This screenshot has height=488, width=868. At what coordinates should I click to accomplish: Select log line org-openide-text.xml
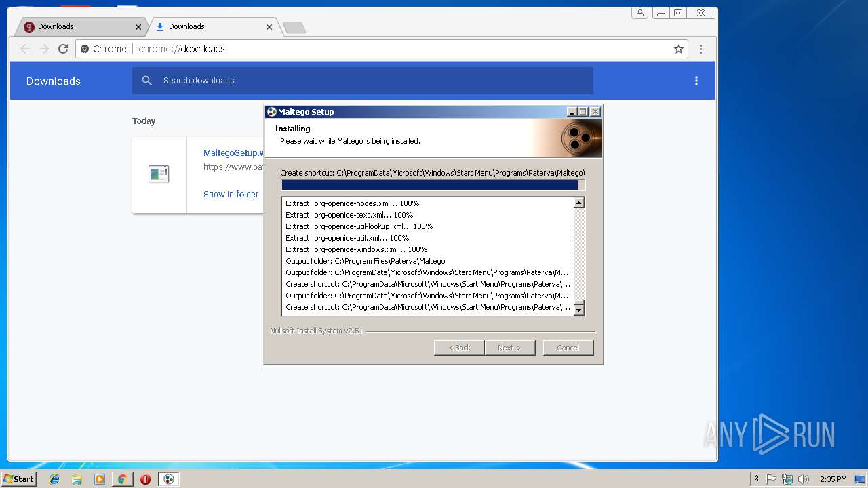[349, 215]
